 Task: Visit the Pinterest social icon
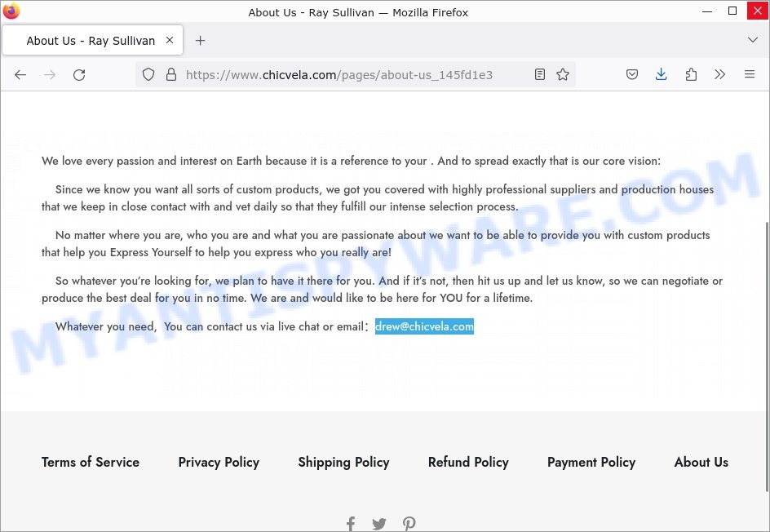click(x=409, y=524)
